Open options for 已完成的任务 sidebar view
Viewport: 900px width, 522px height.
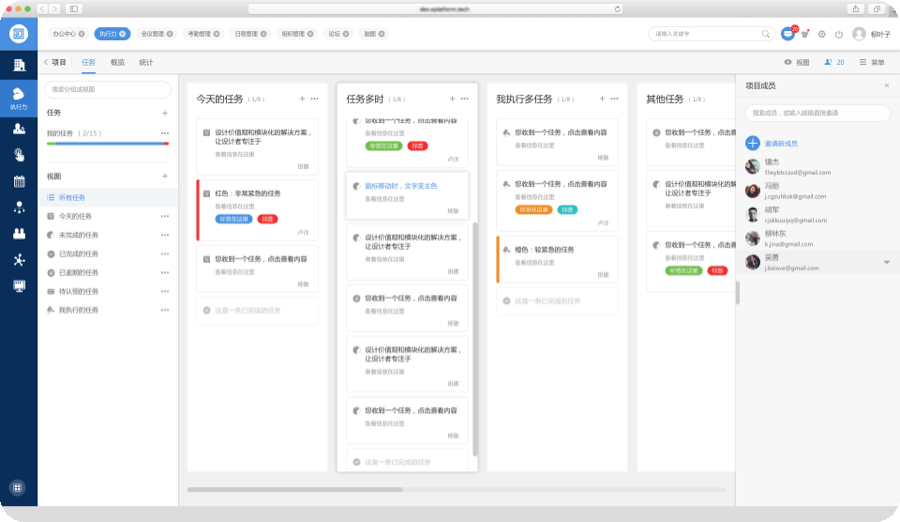(x=165, y=254)
